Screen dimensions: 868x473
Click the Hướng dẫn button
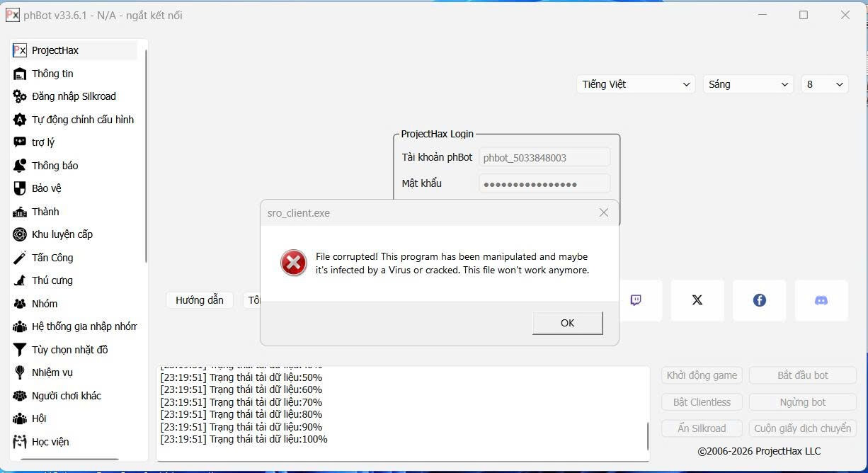200,300
